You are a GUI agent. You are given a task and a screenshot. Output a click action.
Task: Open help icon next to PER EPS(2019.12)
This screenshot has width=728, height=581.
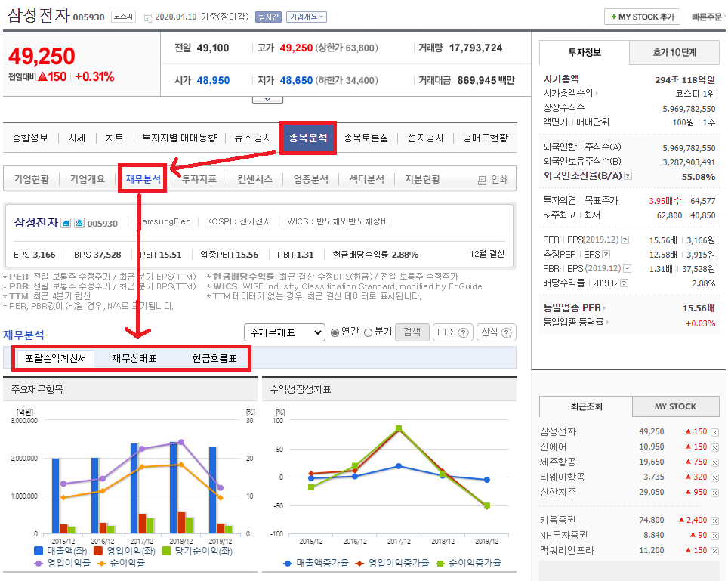coord(625,240)
